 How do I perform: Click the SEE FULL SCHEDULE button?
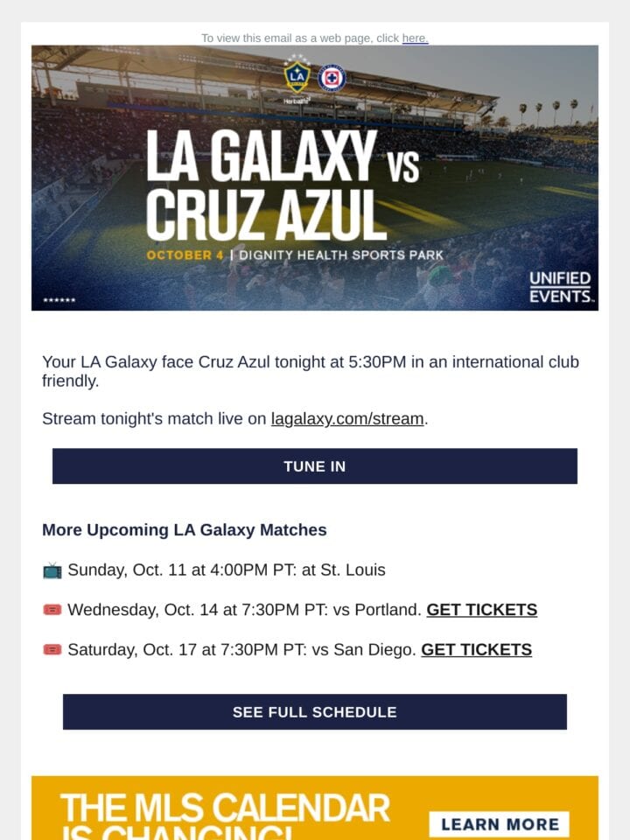(315, 712)
